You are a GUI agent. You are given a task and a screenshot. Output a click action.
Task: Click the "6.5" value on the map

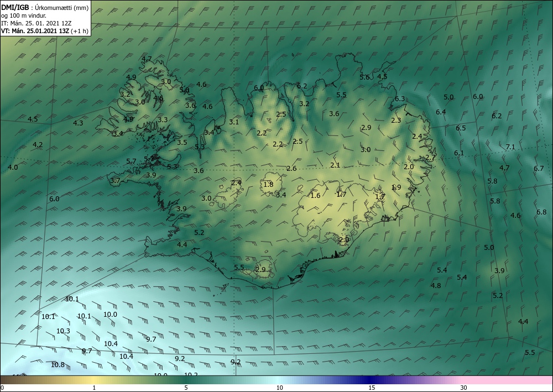click(461, 128)
